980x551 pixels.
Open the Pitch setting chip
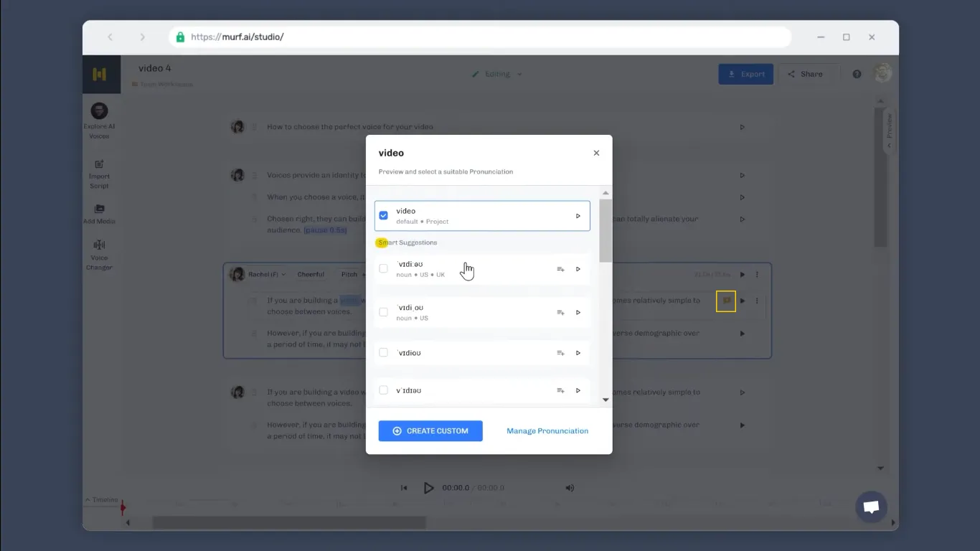point(350,275)
